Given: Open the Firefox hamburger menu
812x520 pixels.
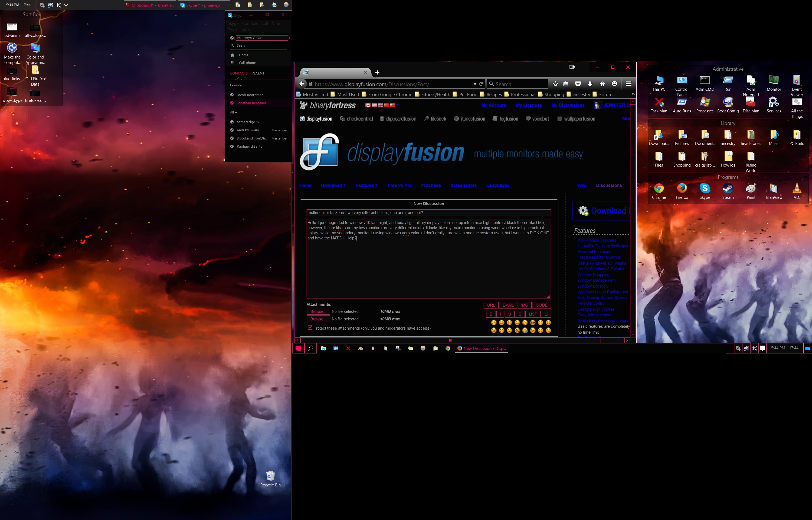Looking at the screenshot, I should click(x=628, y=84).
